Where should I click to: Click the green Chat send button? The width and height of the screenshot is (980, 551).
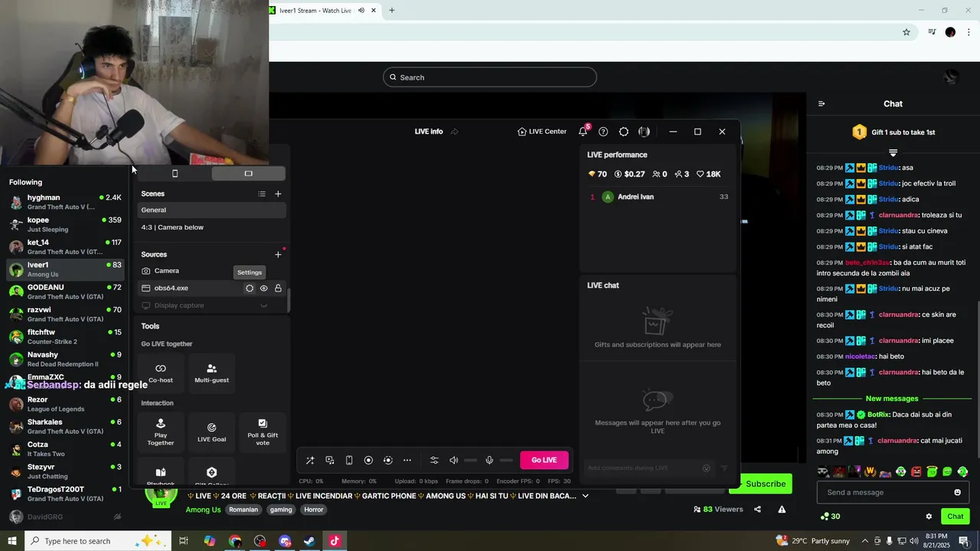(x=955, y=517)
